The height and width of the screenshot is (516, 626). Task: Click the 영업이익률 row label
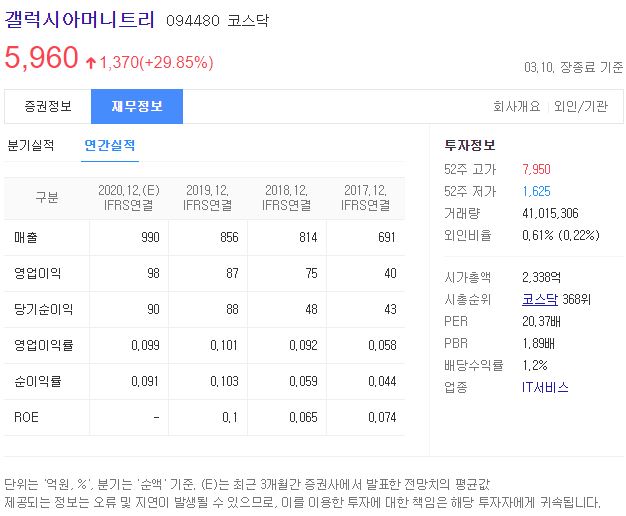click(x=44, y=345)
